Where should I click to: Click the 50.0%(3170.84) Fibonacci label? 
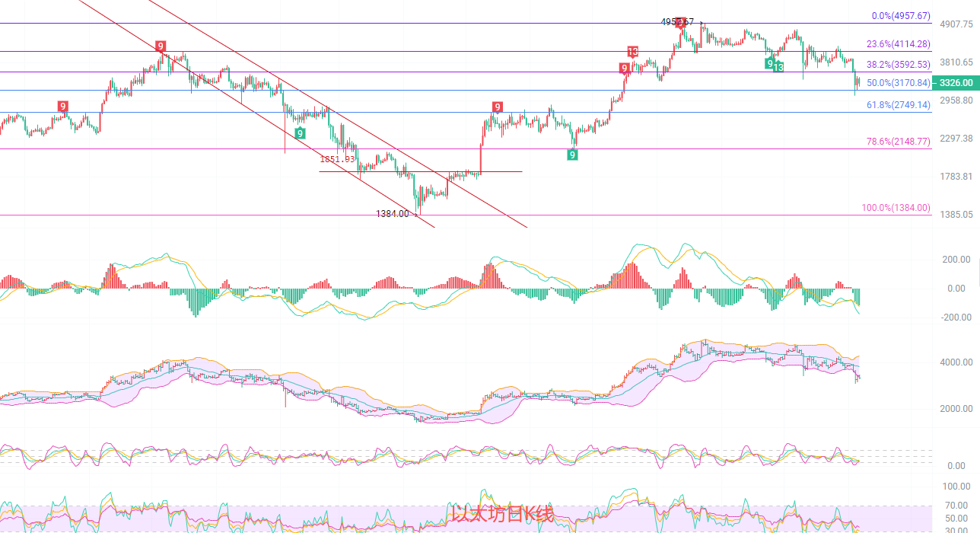[898, 83]
